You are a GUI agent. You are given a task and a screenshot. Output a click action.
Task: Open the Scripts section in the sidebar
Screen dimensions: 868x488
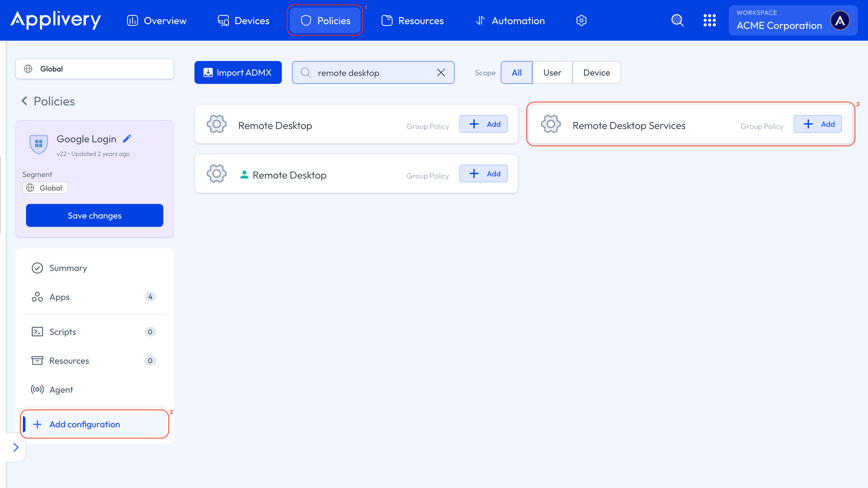63,332
